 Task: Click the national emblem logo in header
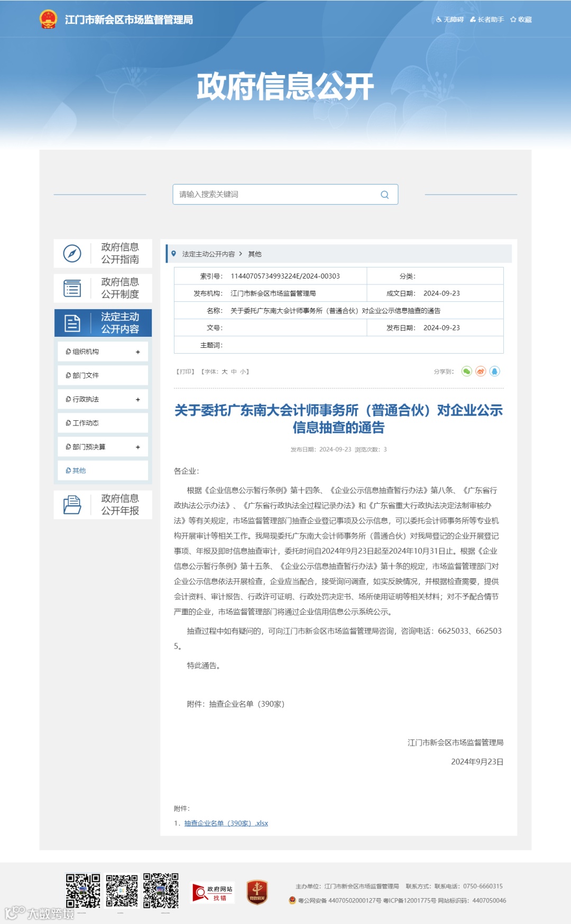click(x=48, y=19)
